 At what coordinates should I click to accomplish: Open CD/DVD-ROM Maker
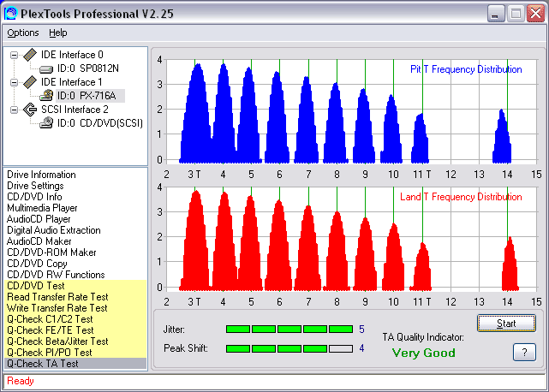coord(51,252)
